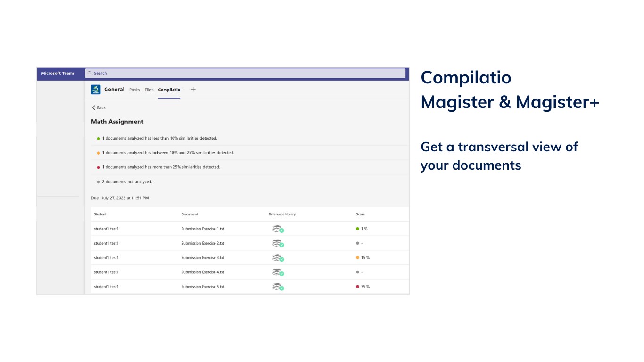Click the reference library icon for Submission Exercise 2.txt
The height and width of the screenshot is (362, 644).
click(x=278, y=244)
